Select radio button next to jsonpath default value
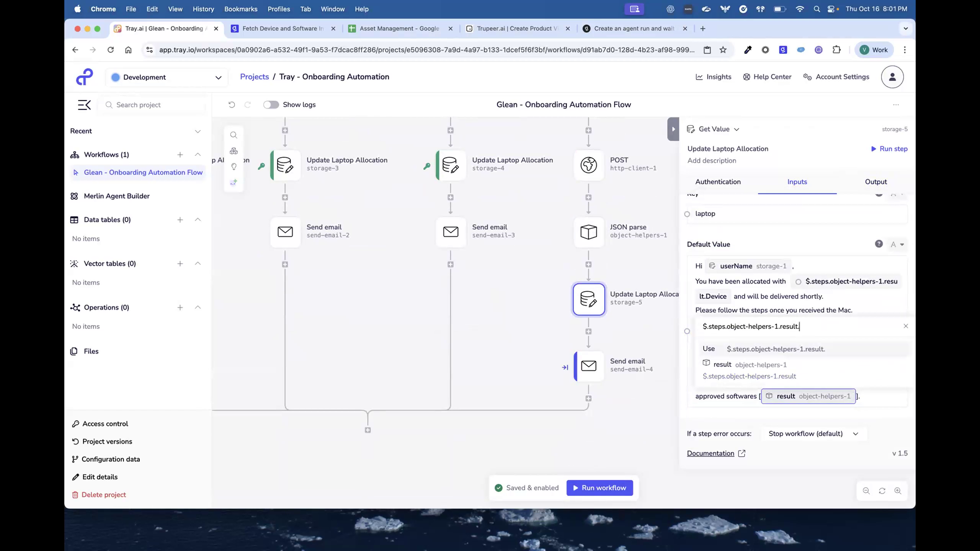 point(687,331)
